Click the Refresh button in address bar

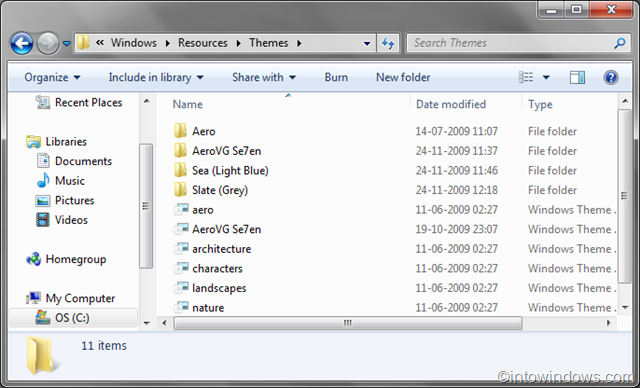pyautogui.click(x=388, y=43)
